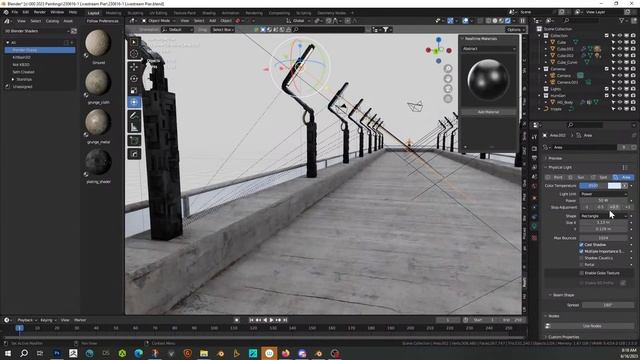
Task: Select the Add Cube tool
Action: tap(134, 141)
